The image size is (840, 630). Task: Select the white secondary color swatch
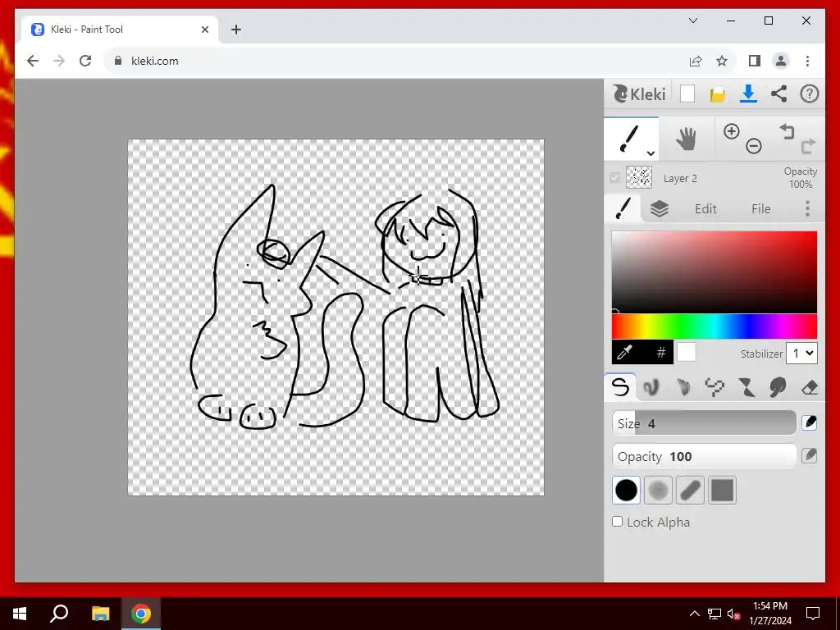[x=687, y=352]
